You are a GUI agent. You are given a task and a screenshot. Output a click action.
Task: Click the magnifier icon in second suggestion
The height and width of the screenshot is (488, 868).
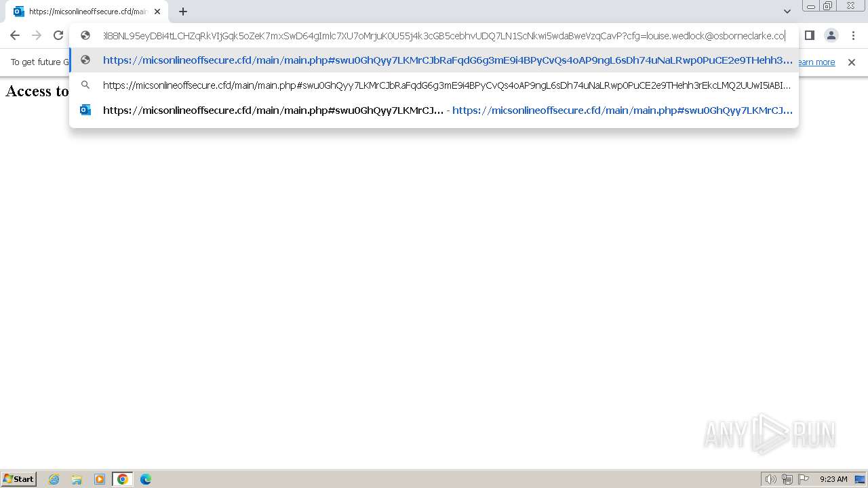(85, 85)
